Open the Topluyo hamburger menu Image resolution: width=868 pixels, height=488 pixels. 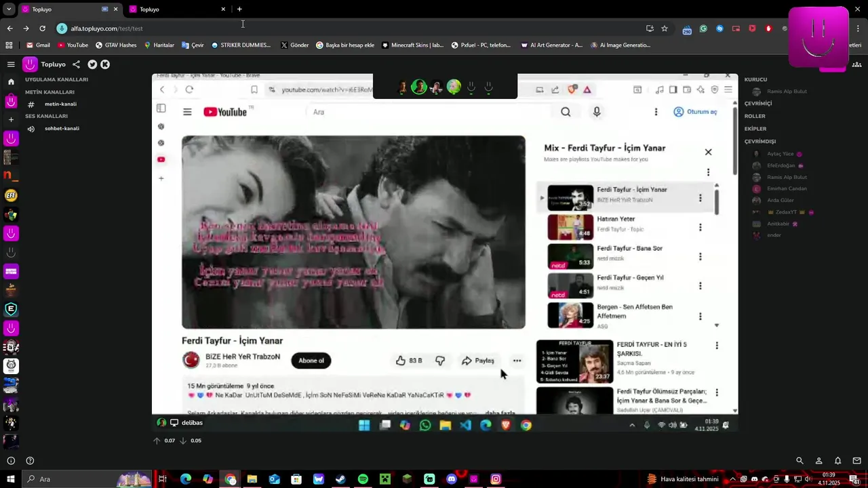coord(11,64)
